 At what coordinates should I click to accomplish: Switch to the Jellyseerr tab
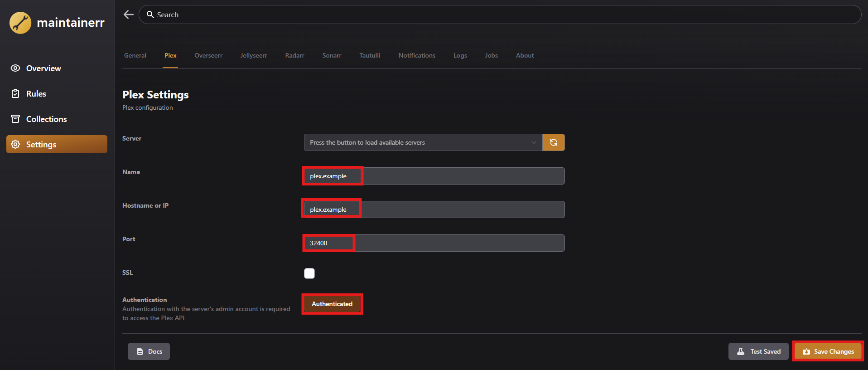(254, 55)
